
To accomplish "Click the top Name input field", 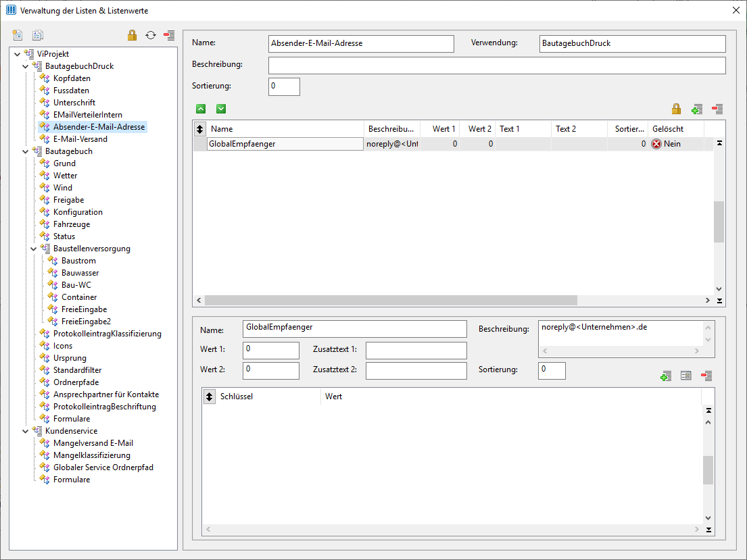I will click(361, 43).
